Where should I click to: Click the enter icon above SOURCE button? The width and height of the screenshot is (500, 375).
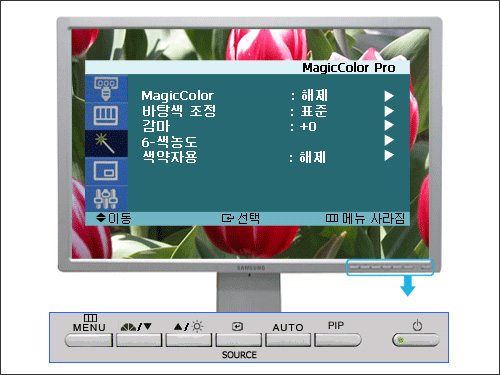(237, 326)
